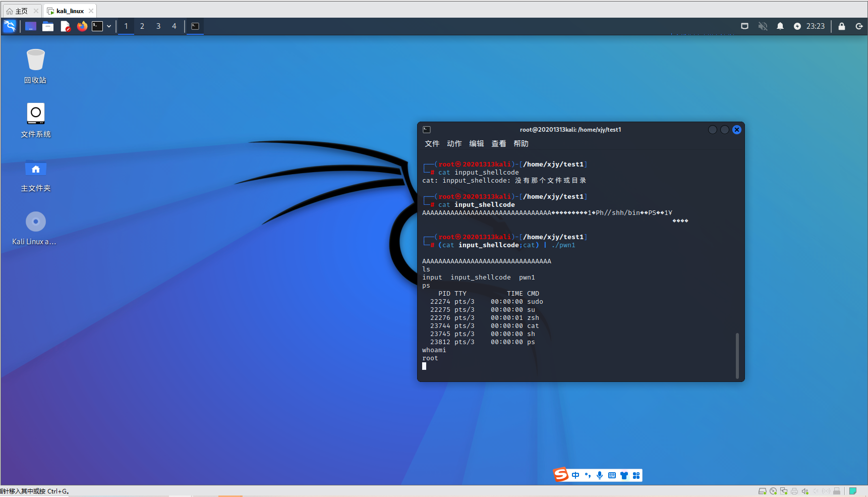Open the terminal 文件 menu
Image resolution: width=868 pixels, height=497 pixels.
point(432,144)
